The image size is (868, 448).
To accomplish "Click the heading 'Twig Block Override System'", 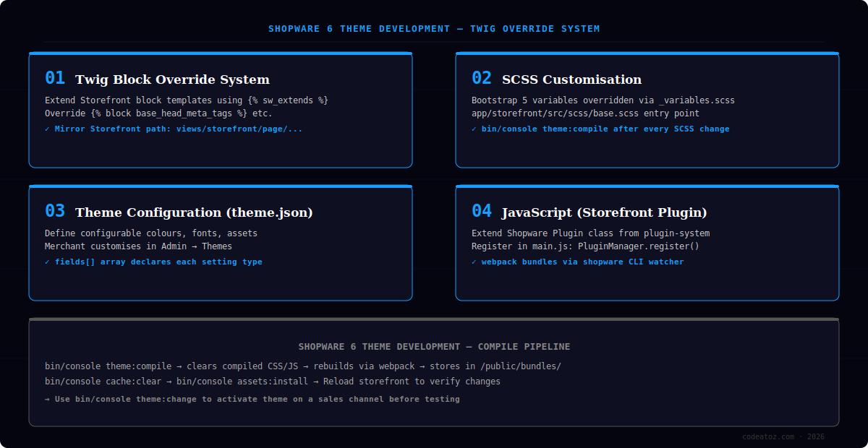I will [x=172, y=79].
